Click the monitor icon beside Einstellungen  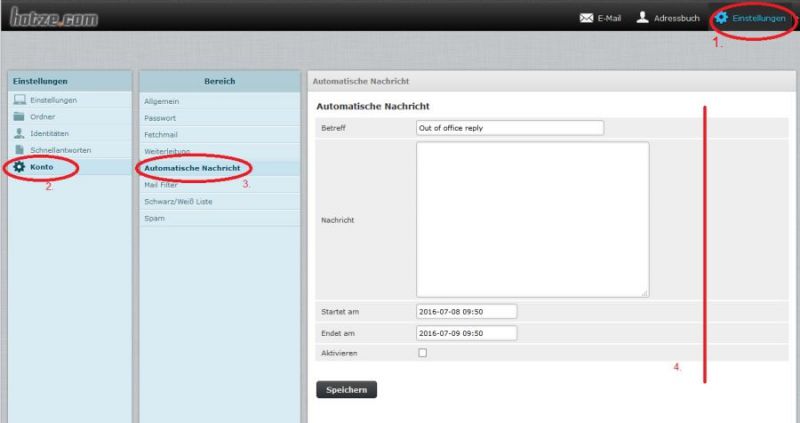tap(19, 101)
